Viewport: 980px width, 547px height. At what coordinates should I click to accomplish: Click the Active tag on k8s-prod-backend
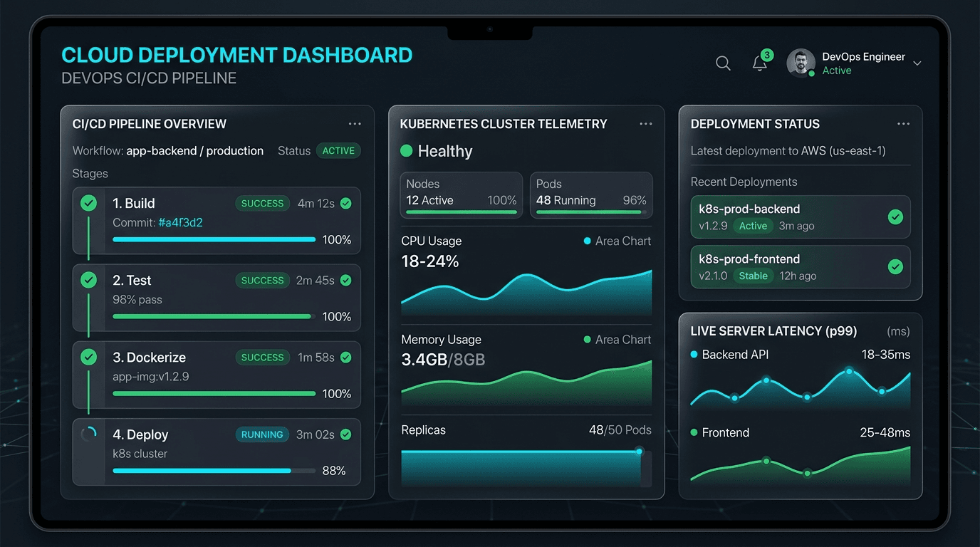[x=753, y=226]
